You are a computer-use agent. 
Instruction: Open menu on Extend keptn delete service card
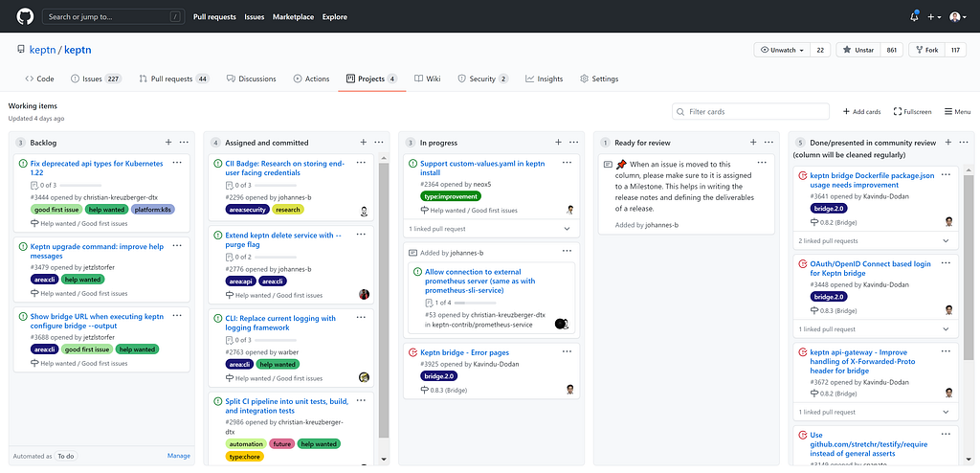(361, 234)
